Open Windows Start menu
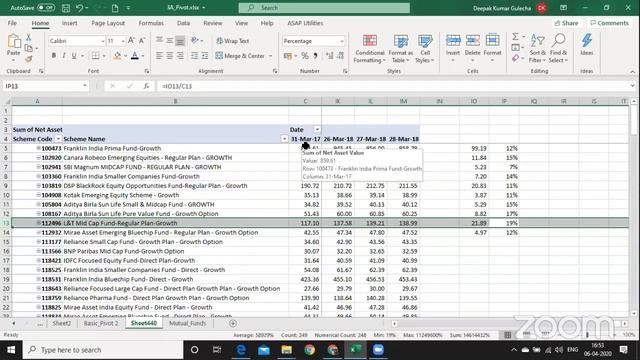Viewport: 640px width, 360px height. point(11,350)
